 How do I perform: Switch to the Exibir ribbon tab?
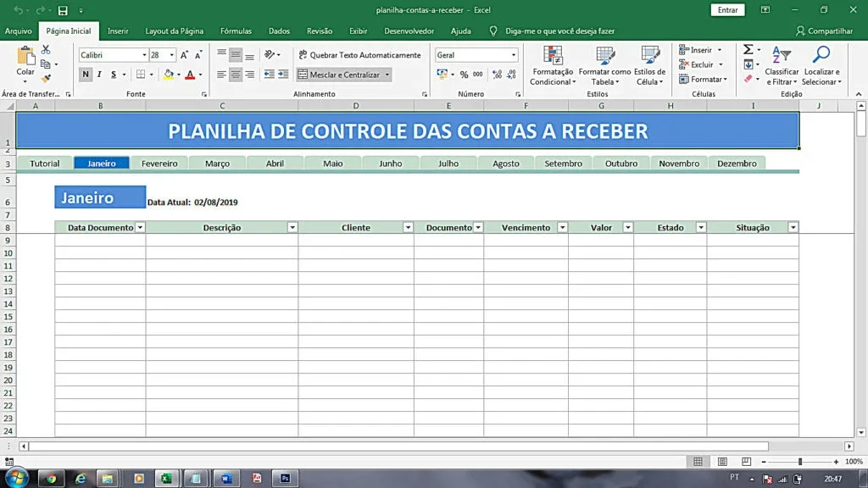coord(359,31)
